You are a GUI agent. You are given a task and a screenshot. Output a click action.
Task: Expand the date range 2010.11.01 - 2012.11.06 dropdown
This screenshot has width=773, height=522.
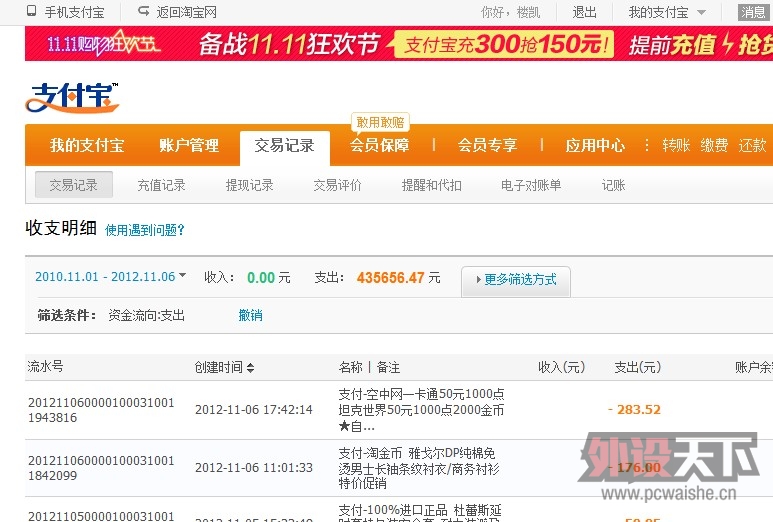click(110, 277)
